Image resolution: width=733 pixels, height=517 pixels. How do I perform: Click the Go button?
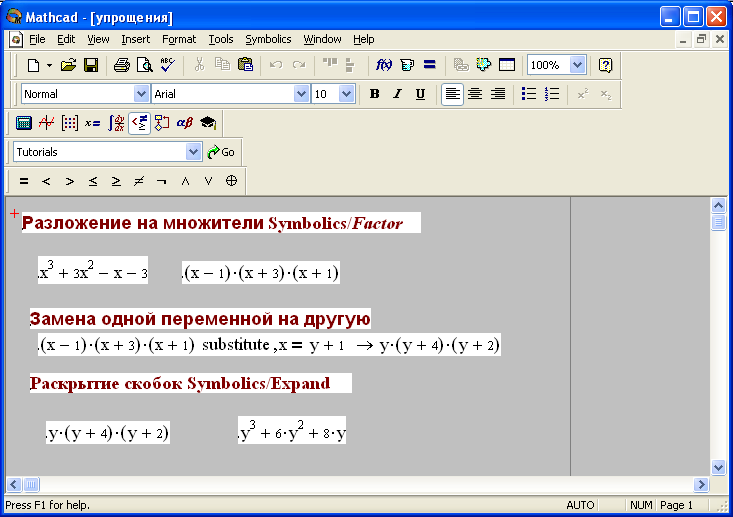[221, 152]
